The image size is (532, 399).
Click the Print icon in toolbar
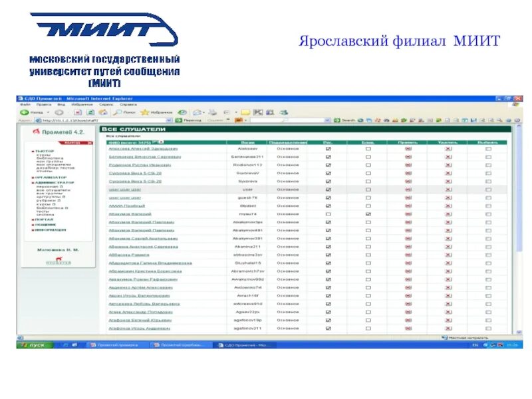(213, 112)
